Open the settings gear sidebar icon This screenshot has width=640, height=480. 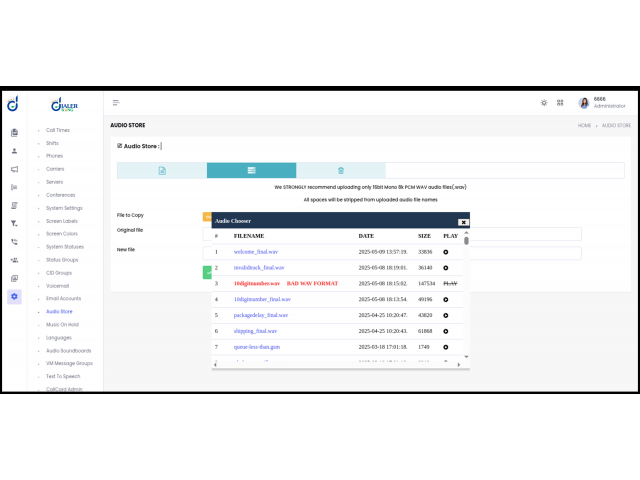click(x=14, y=297)
